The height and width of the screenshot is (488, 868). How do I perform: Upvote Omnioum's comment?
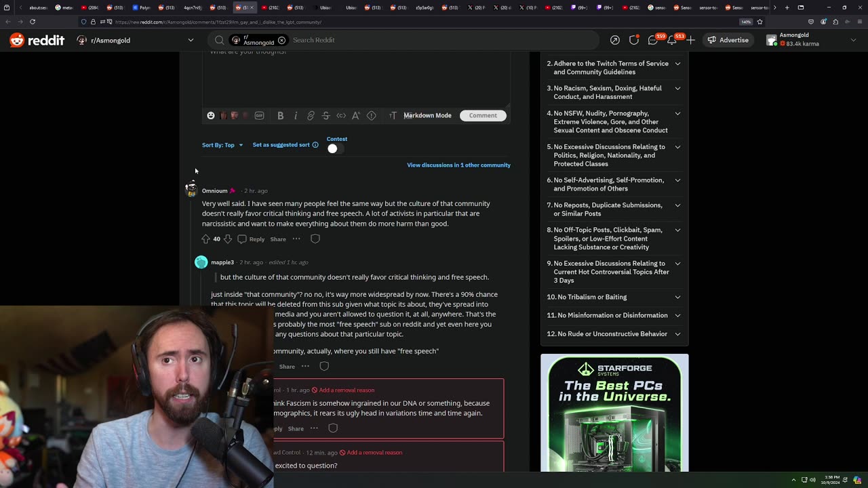tap(205, 239)
